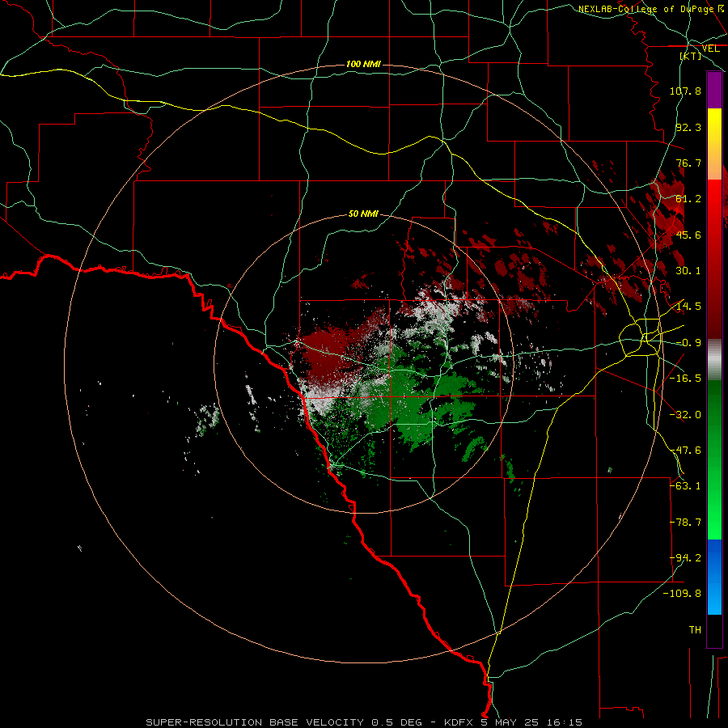The height and width of the screenshot is (728, 728).
Task: Click the blue segment of the color bar
Action: (x=714, y=577)
